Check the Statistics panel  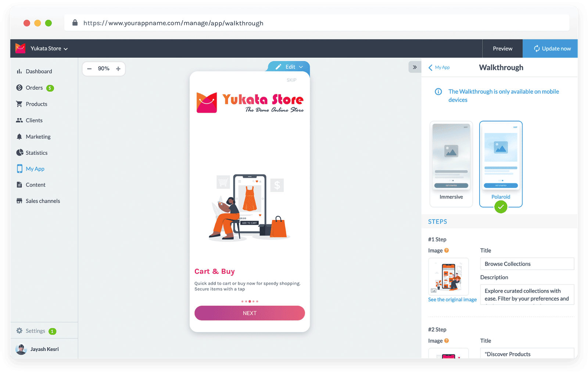[x=36, y=153]
